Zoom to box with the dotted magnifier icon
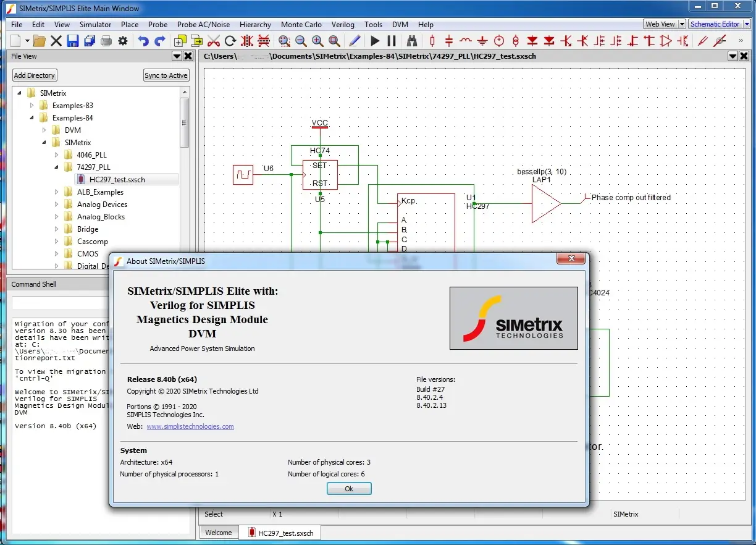The height and width of the screenshot is (545, 756). click(284, 41)
